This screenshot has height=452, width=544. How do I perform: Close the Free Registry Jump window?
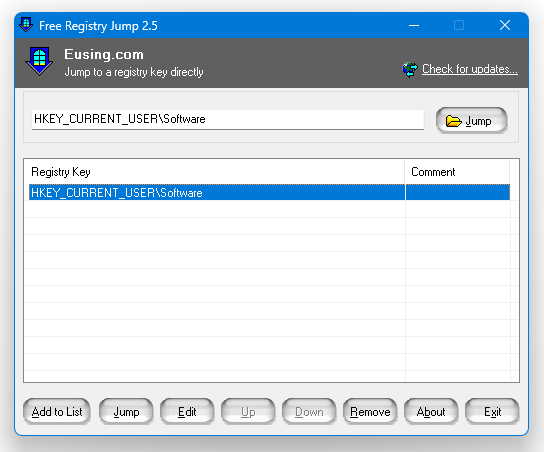tap(505, 25)
